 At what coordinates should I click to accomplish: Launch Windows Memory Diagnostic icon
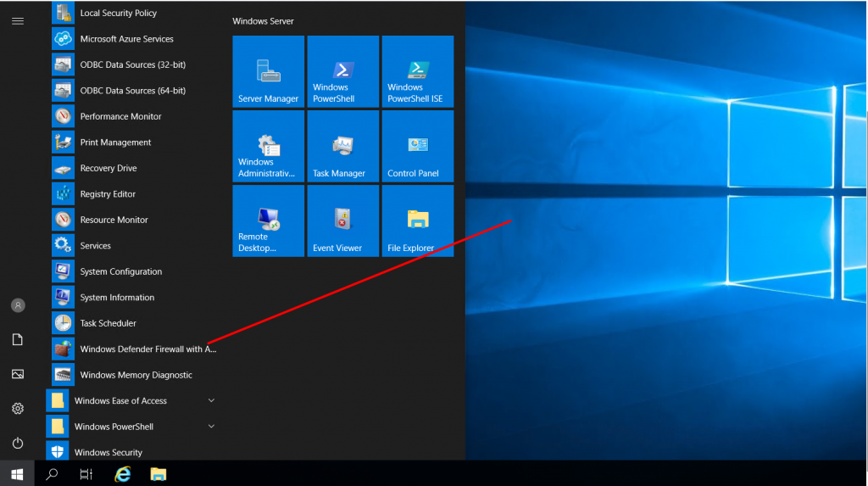(x=63, y=375)
